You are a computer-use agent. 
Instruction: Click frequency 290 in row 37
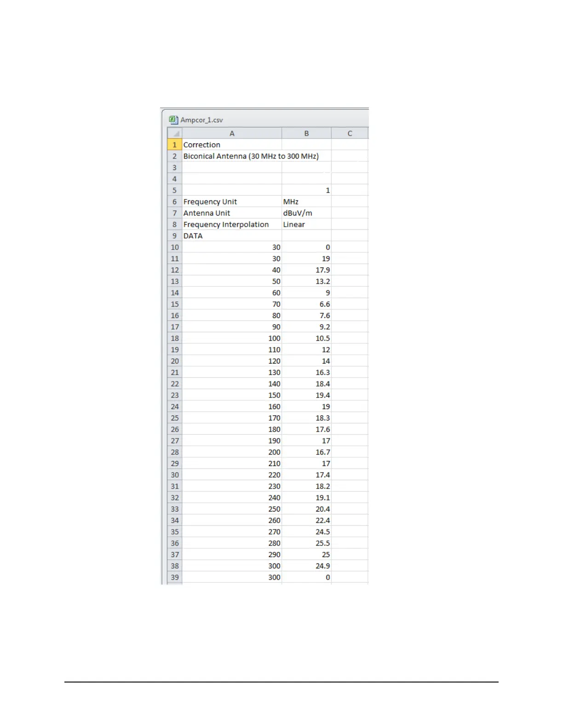pyautogui.click(x=232, y=554)
